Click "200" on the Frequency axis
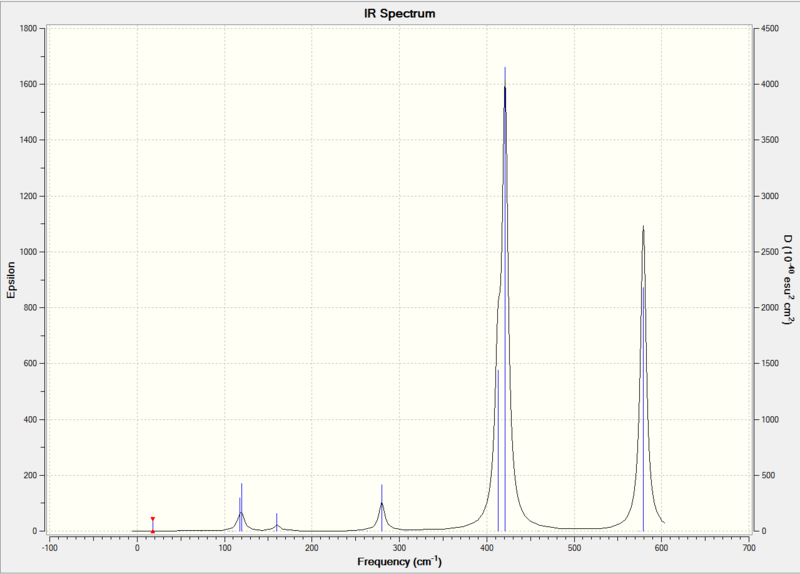 pos(312,548)
